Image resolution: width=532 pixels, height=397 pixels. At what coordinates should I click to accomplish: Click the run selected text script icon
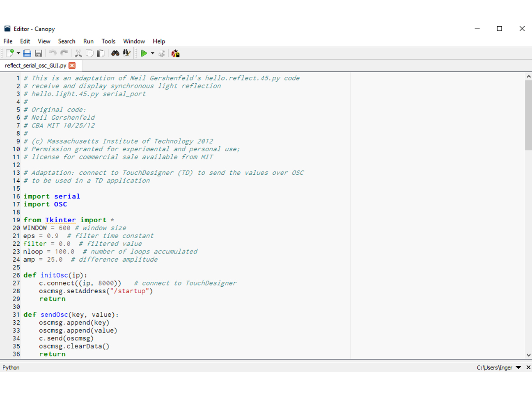pyautogui.click(x=162, y=53)
